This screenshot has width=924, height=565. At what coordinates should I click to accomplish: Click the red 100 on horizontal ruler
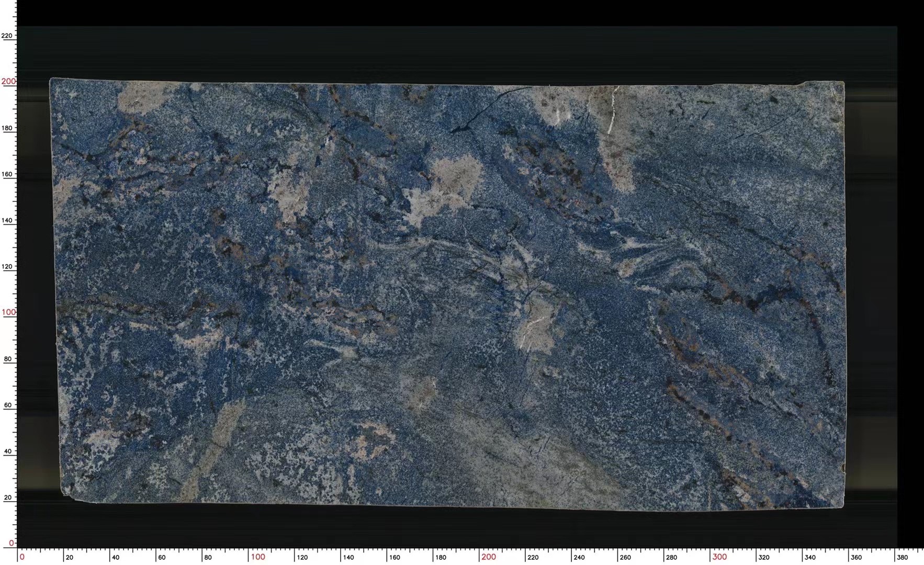258,557
